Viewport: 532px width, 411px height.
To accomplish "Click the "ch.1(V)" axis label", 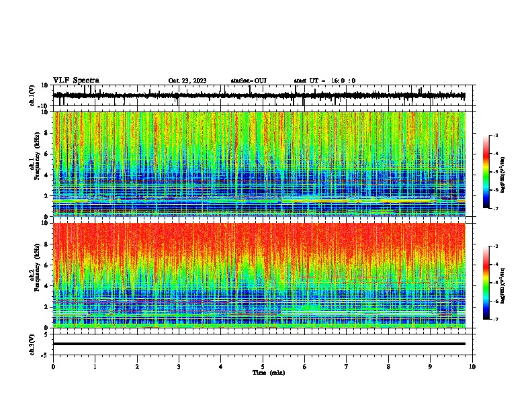I will pos(32,95).
